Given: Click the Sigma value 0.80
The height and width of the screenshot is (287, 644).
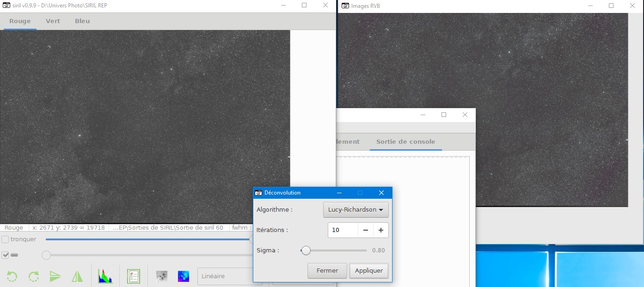Looking at the screenshot, I should tap(379, 250).
